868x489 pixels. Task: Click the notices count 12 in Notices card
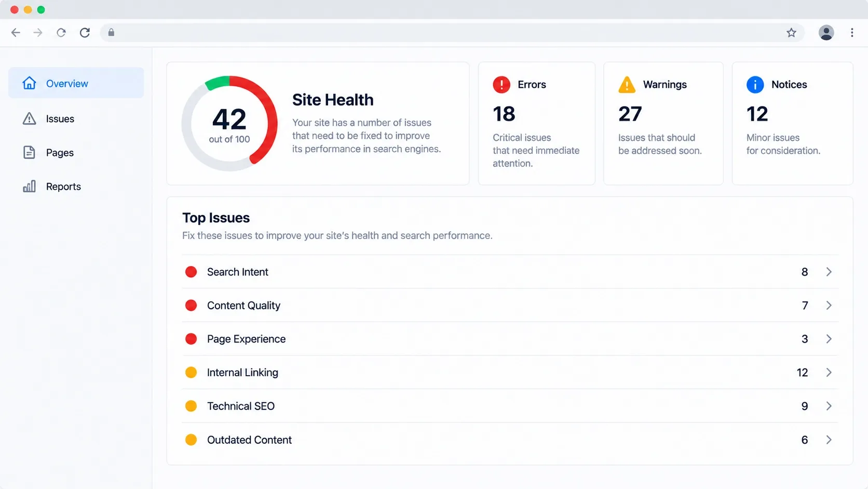tap(757, 114)
